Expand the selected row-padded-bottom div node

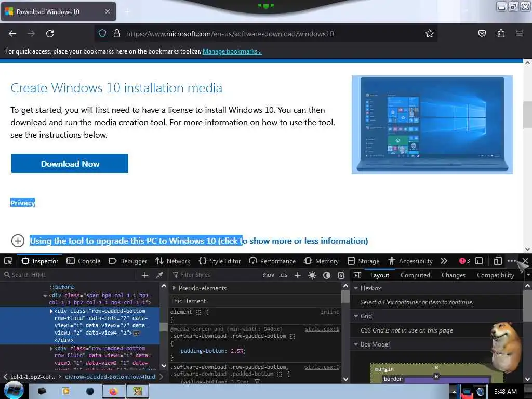tap(51, 311)
